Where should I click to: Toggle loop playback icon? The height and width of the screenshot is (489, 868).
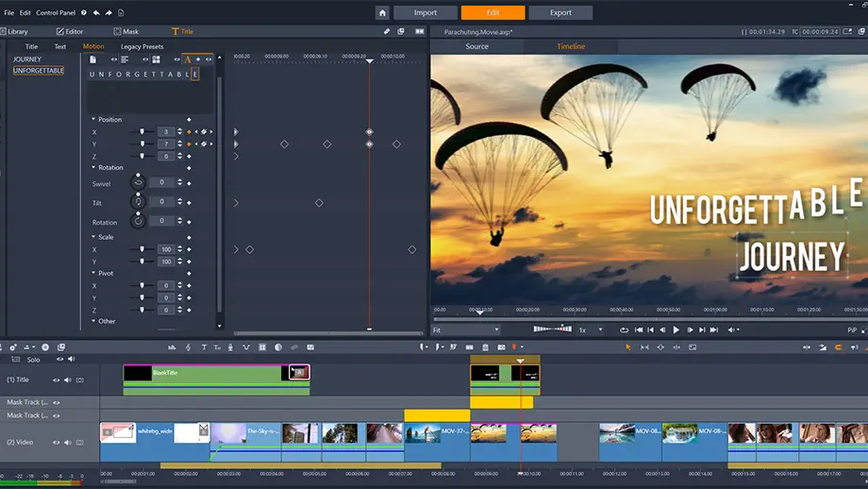(x=624, y=330)
